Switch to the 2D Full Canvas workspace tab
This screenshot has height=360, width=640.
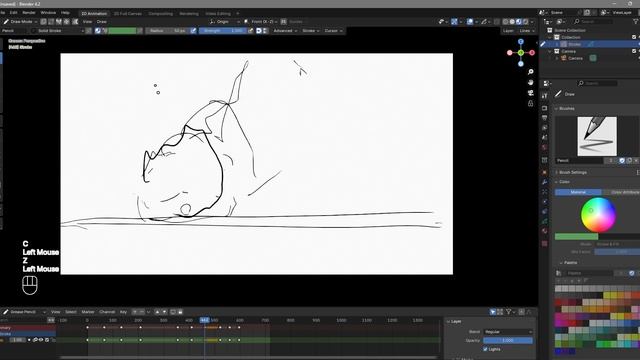pyautogui.click(x=128, y=13)
